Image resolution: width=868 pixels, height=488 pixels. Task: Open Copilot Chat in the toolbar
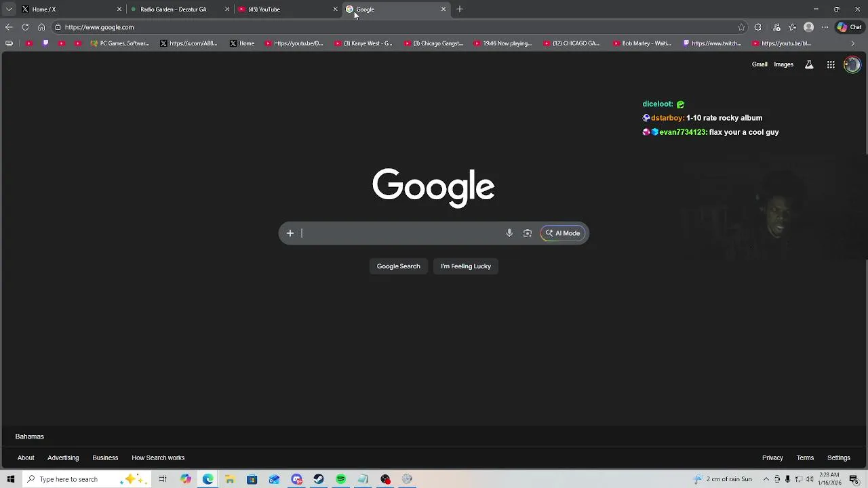850,27
